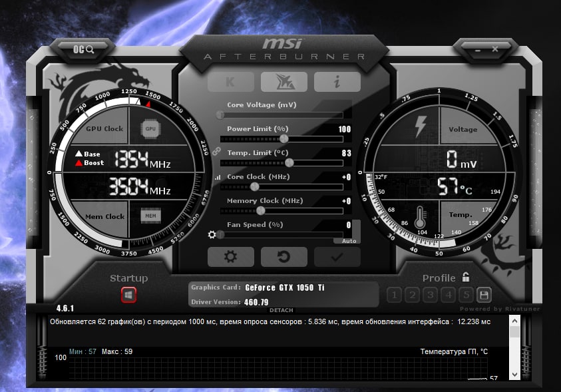Apply settings with the checkmark button

(337, 257)
